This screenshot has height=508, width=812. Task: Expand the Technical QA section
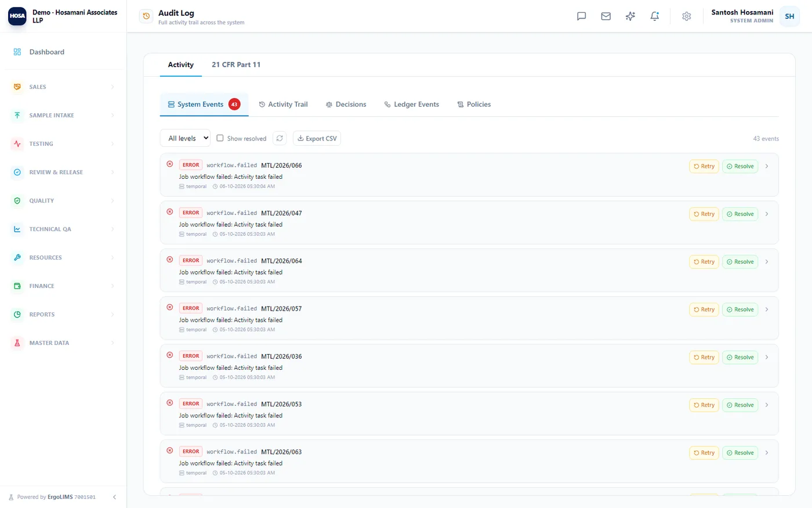point(63,229)
